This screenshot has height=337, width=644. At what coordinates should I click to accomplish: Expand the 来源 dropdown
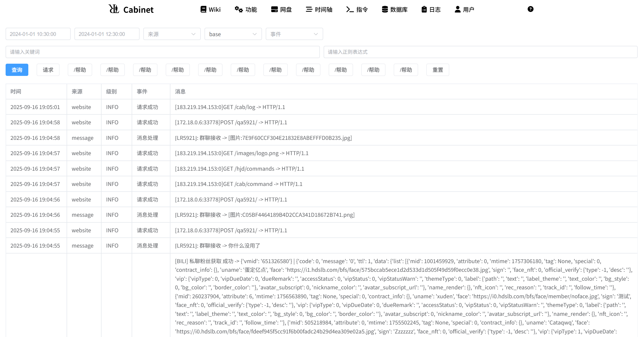click(172, 34)
